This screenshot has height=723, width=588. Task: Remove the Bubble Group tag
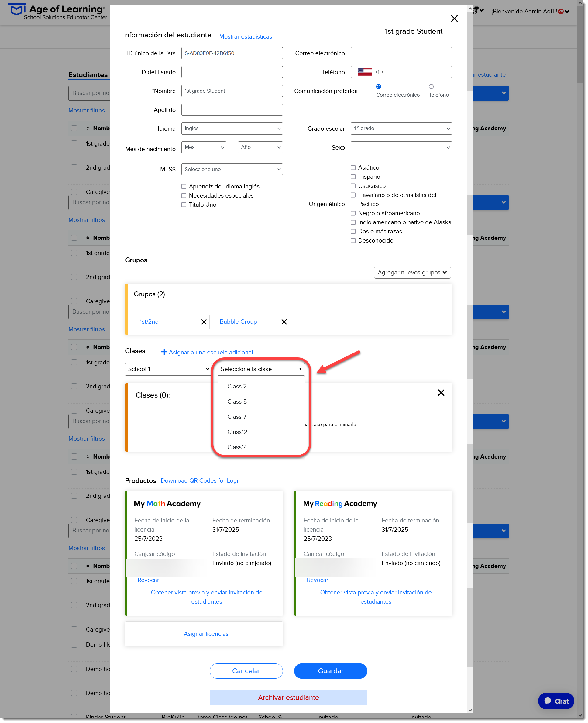click(284, 322)
